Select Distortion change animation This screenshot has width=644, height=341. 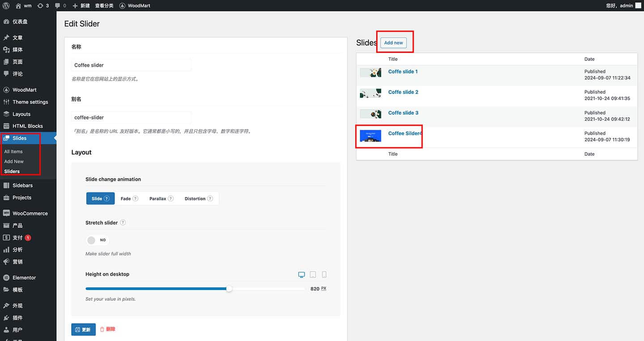(199, 199)
